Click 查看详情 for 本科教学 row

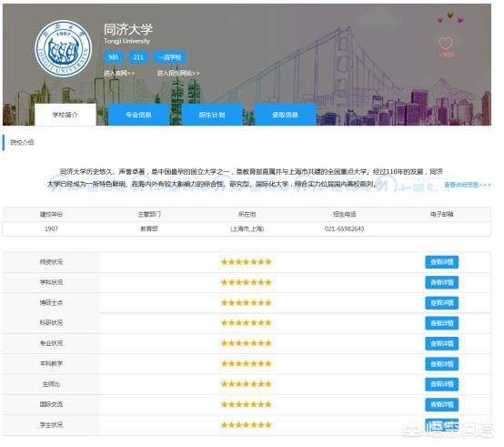[441, 364]
